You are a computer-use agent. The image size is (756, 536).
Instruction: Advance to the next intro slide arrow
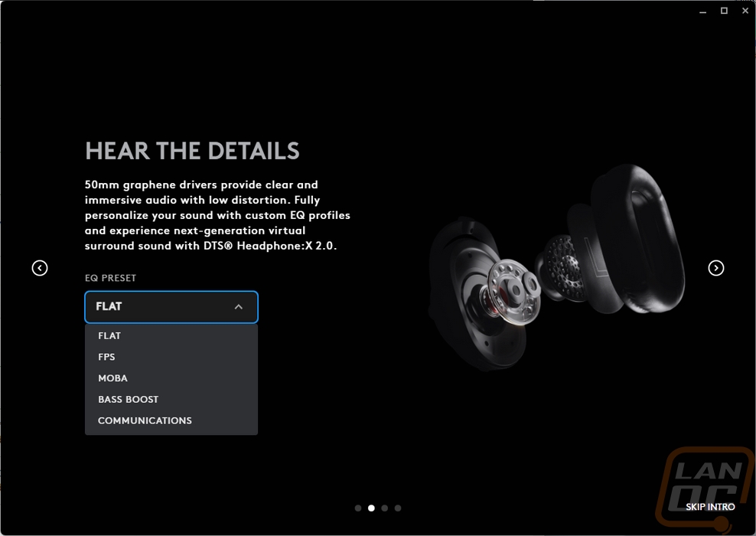[x=716, y=268]
